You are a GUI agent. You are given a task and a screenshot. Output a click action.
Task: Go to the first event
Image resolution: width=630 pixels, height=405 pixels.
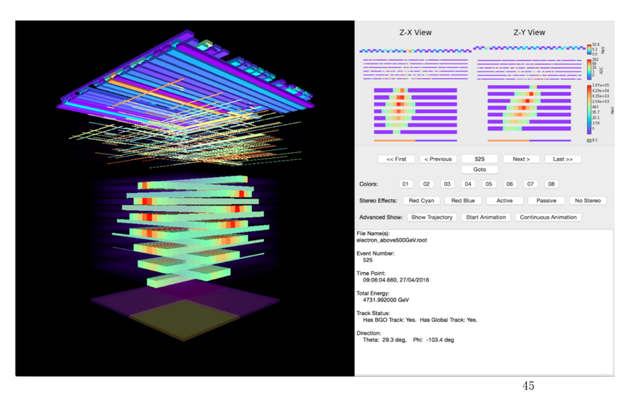[396, 159]
